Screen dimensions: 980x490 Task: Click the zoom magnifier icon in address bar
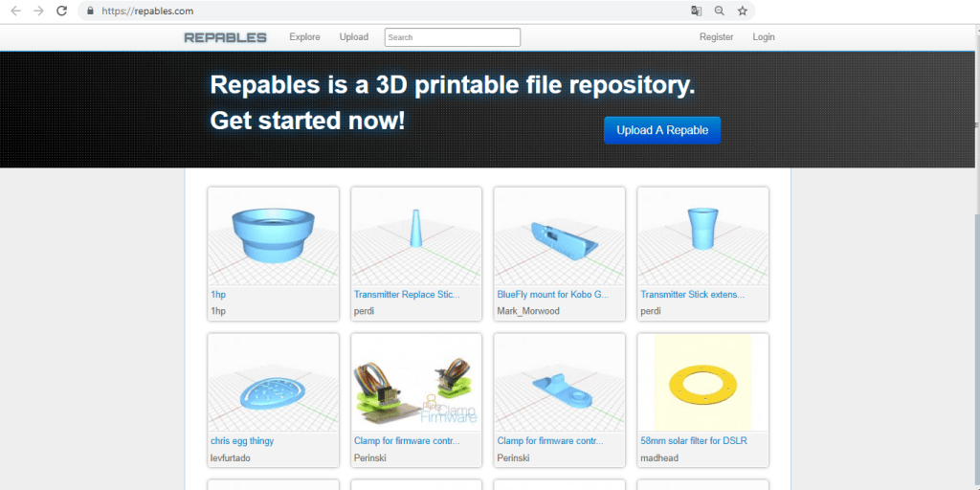720,11
